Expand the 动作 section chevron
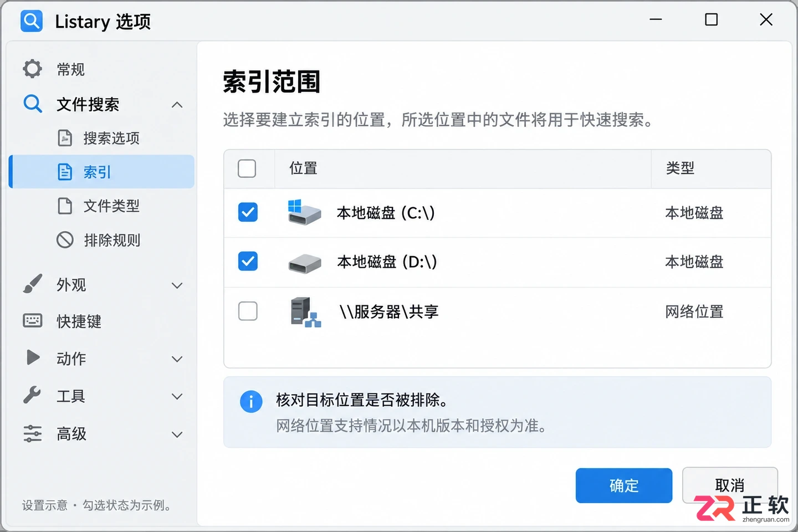Screen dimensions: 798x532 [177, 359]
